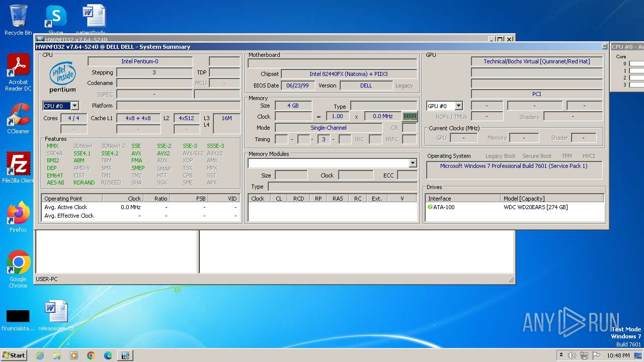Click the memory multiplier value 1.00
Viewport: 644px width, 362px height.
338,116
